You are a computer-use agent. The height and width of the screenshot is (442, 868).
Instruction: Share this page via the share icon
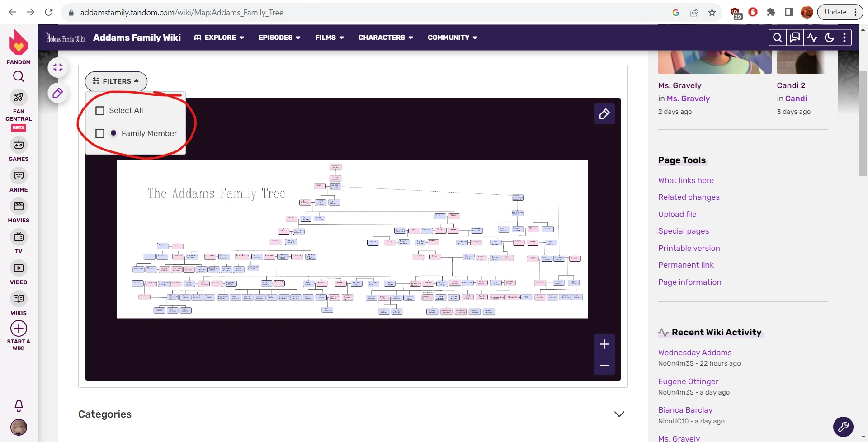point(694,13)
